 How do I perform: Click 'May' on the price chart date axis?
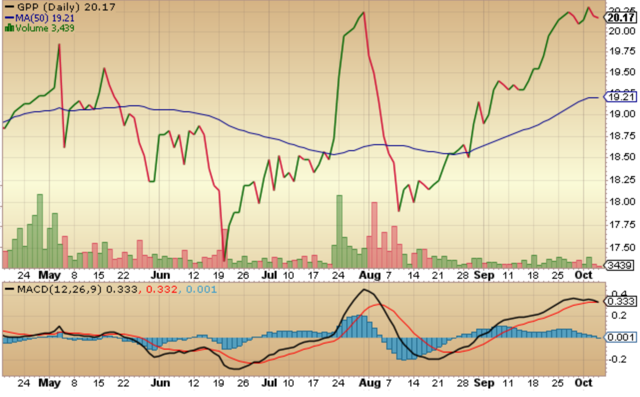49,275
